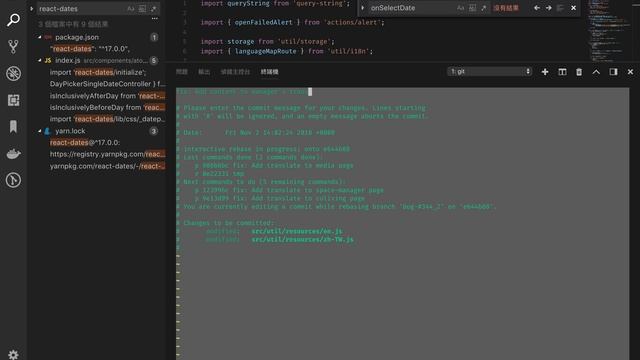Toggle regular expression in the sidebar search box
The height and width of the screenshot is (360, 640).
[153, 9]
